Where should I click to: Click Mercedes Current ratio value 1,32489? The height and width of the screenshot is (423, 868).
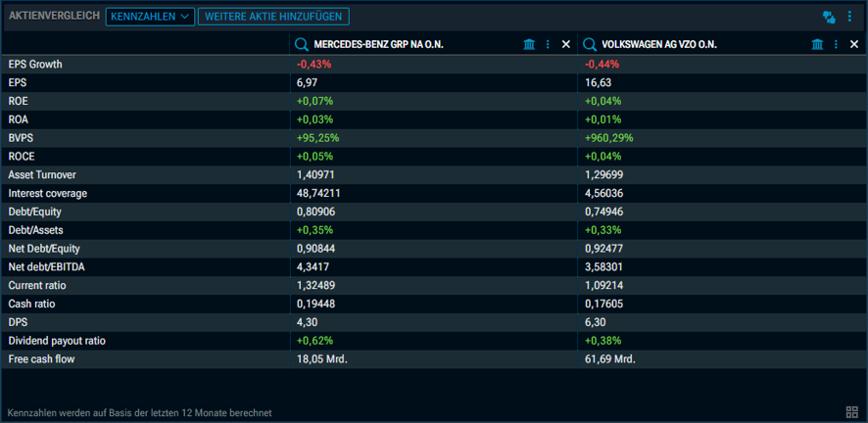(315, 286)
